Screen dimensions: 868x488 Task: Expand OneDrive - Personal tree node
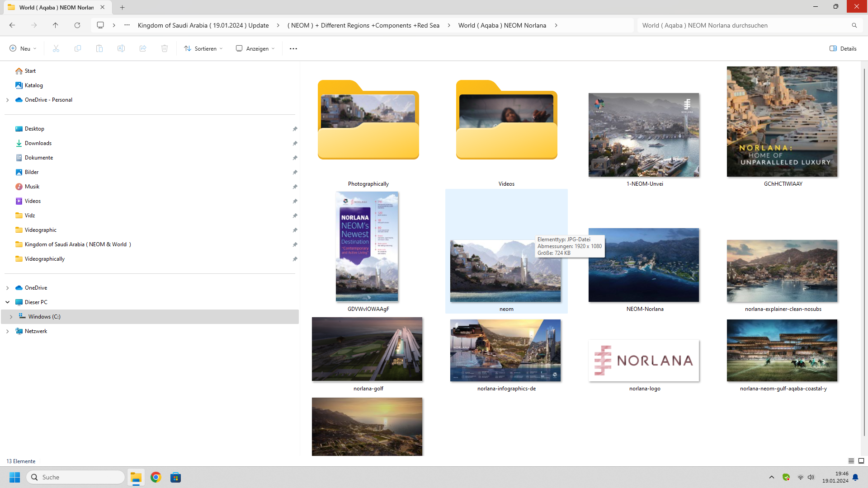[7, 100]
